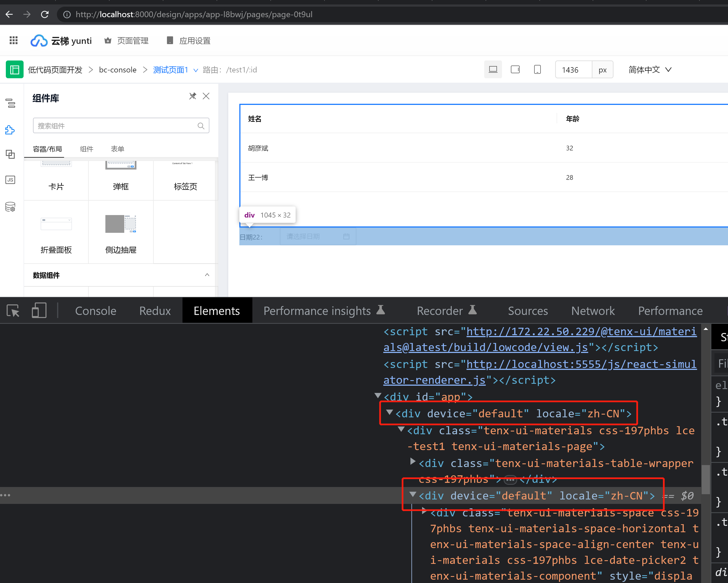The image size is (728, 583).
Task: Select the 卡片 card component
Action: 56,181
